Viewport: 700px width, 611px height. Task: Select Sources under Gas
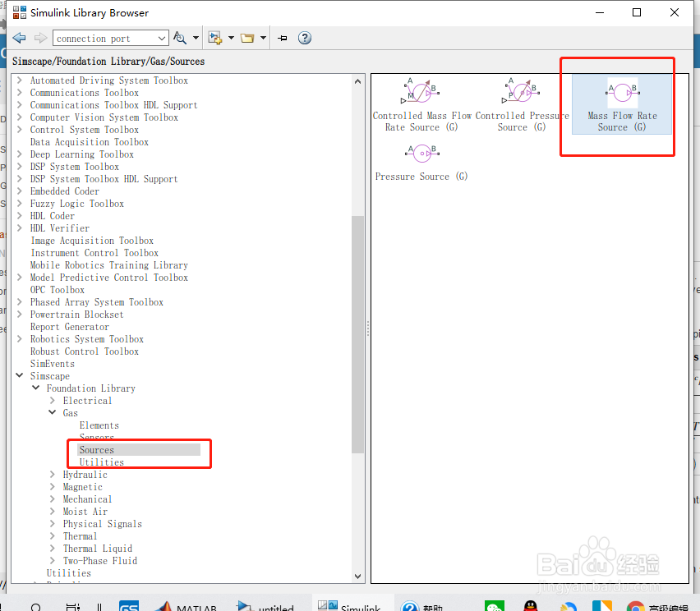(x=97, y=450)
